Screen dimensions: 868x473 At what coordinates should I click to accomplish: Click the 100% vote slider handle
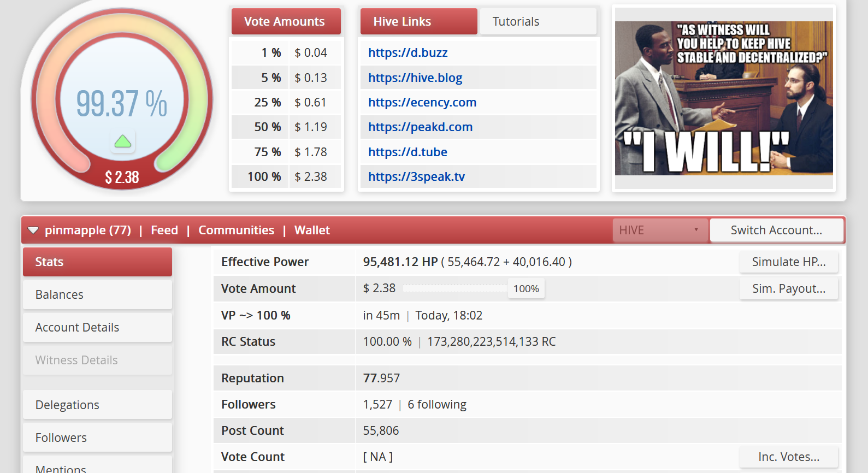click(x=526, y=288)
